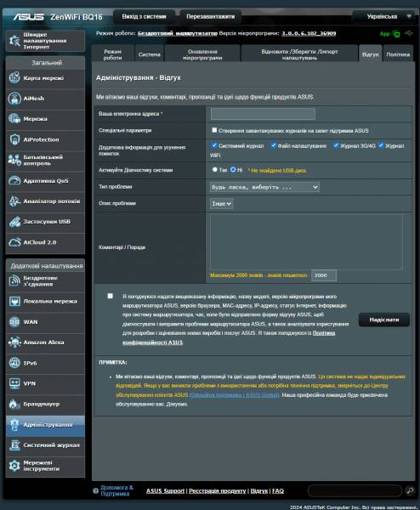Open the Адміністрування icon
420x510 pixels.
coord(14,425)
